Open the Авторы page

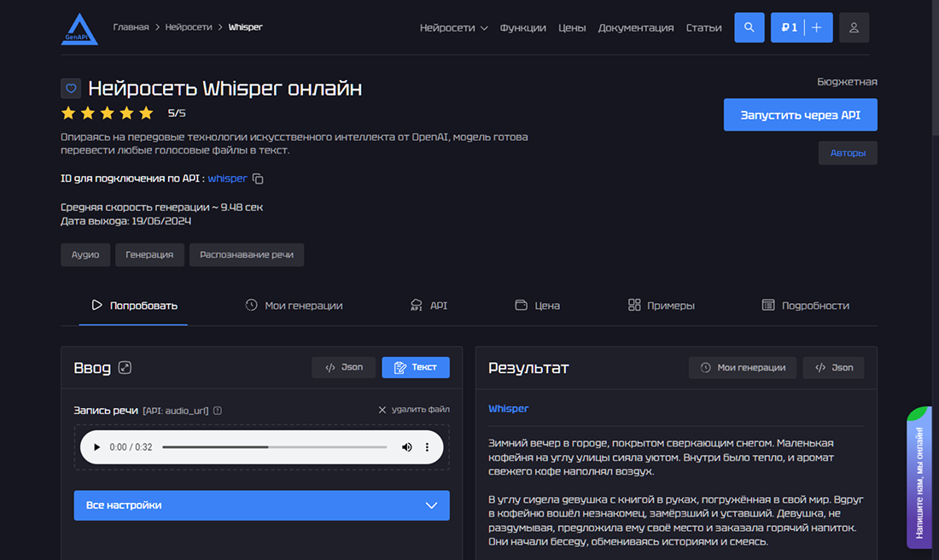(848, 152)
